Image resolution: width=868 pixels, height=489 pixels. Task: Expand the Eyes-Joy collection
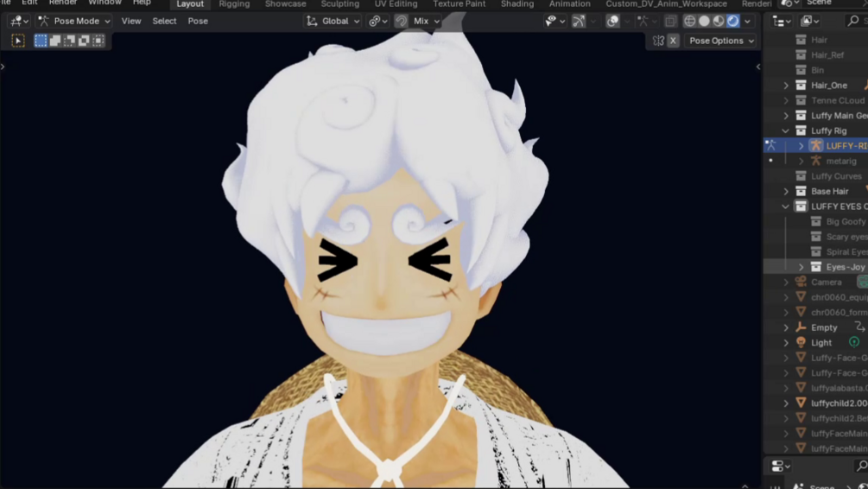(x=801, y=267)
